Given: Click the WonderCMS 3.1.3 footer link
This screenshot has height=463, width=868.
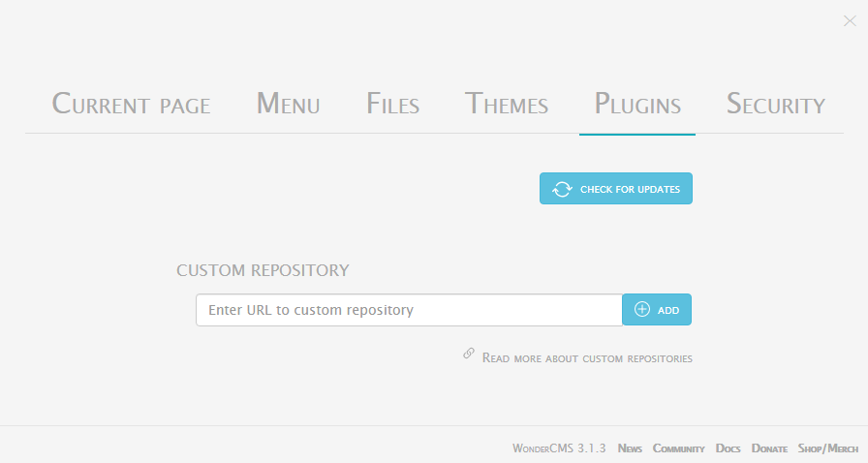Looking at the screenshot, I should [x=559, y=448].
